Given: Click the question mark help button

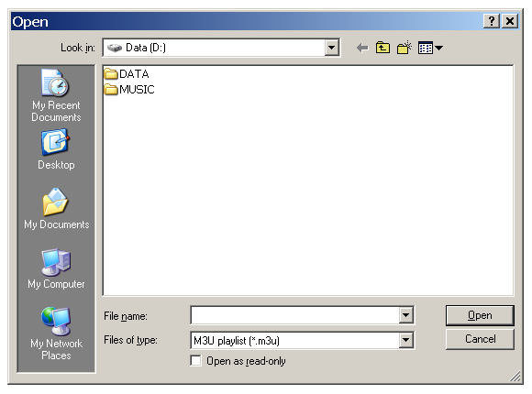Looking at the screenshot, I should tap(492, 21).
